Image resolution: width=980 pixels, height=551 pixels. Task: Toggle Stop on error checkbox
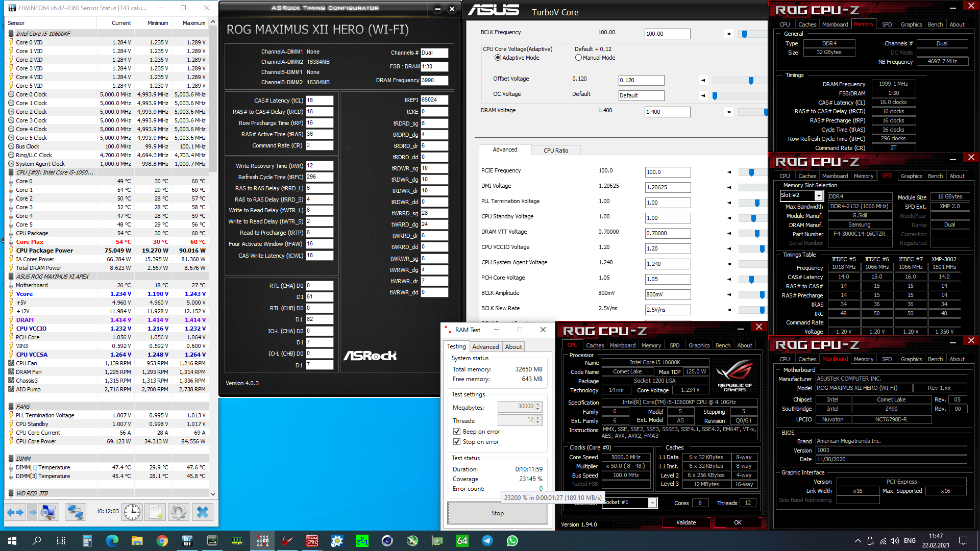(x=457, y=442)
